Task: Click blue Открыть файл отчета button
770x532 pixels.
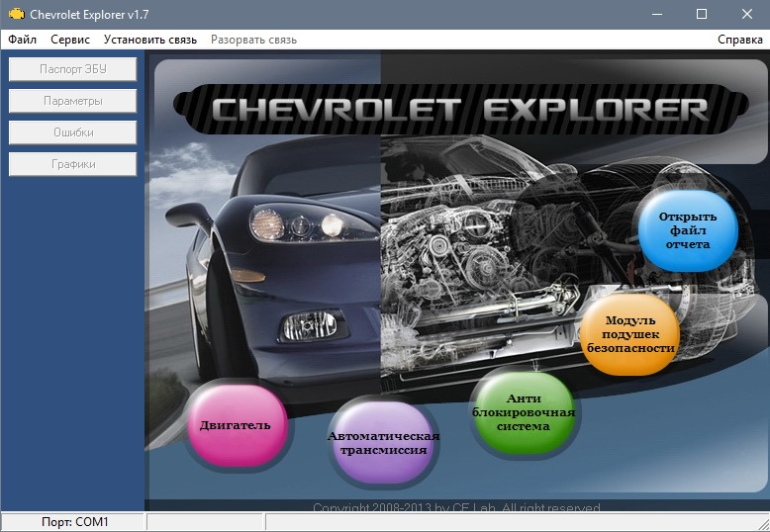Action: pos(688,230)
